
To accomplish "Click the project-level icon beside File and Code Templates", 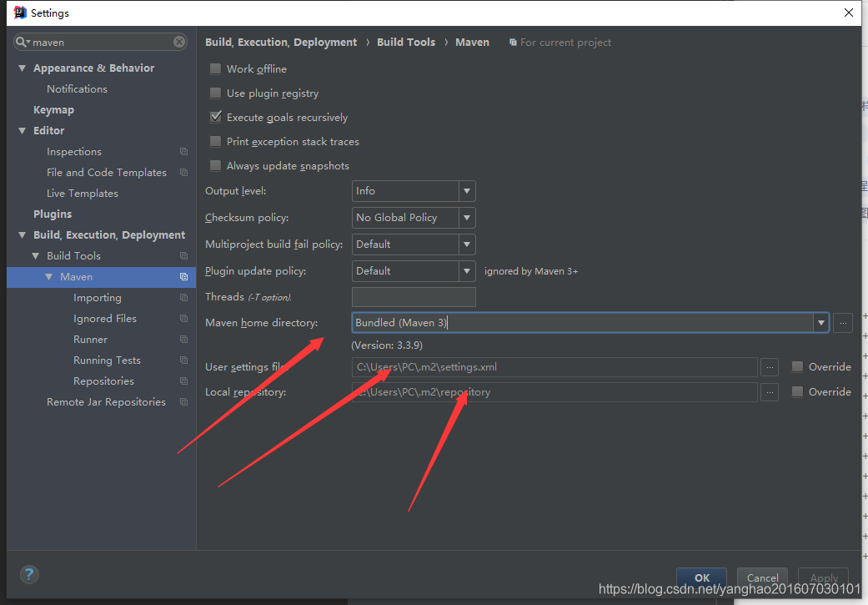I will pos(183,173).
